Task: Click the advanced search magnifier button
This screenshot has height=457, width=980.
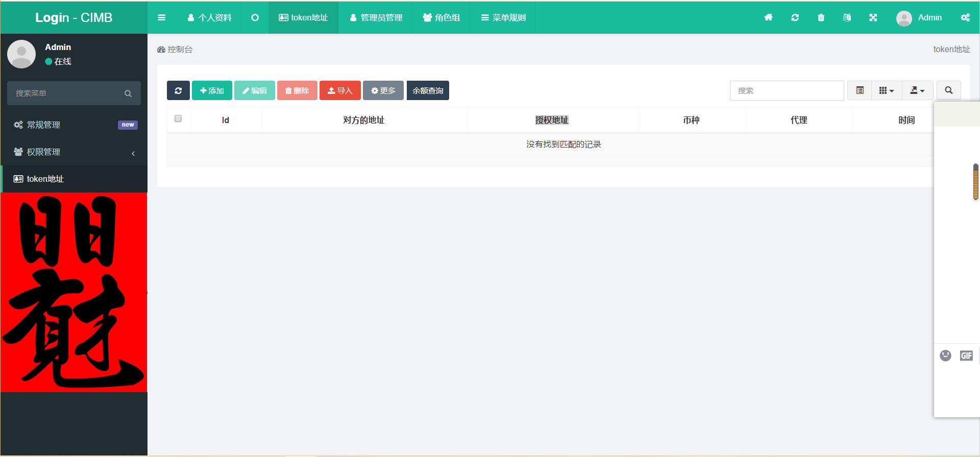Action: 948,90
